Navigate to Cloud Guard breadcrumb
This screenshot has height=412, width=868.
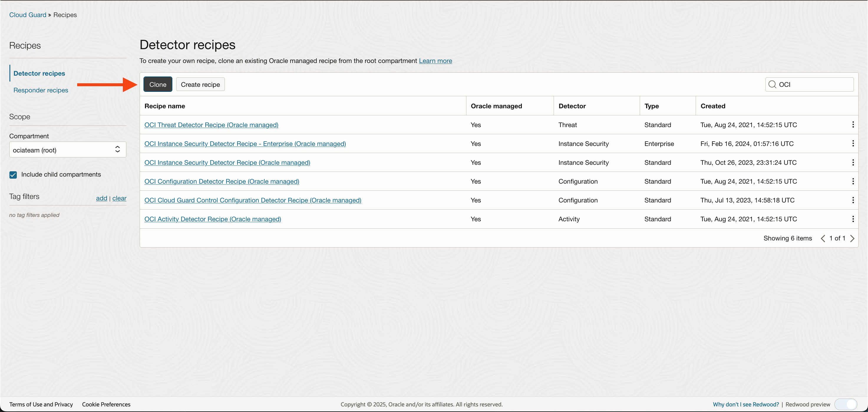(28, 15)
